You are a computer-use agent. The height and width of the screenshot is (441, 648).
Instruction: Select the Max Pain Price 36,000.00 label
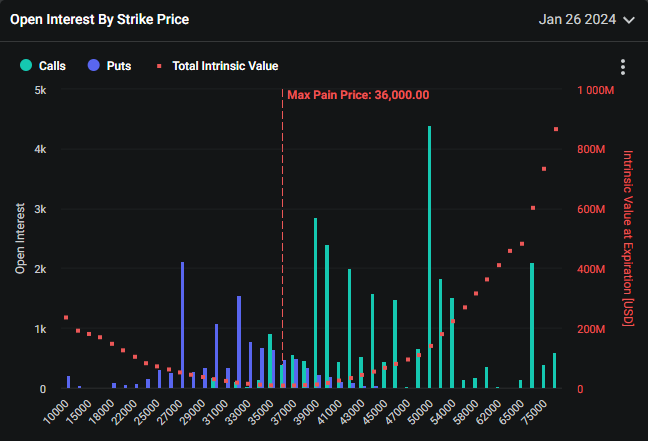click(x=358, y=95)
